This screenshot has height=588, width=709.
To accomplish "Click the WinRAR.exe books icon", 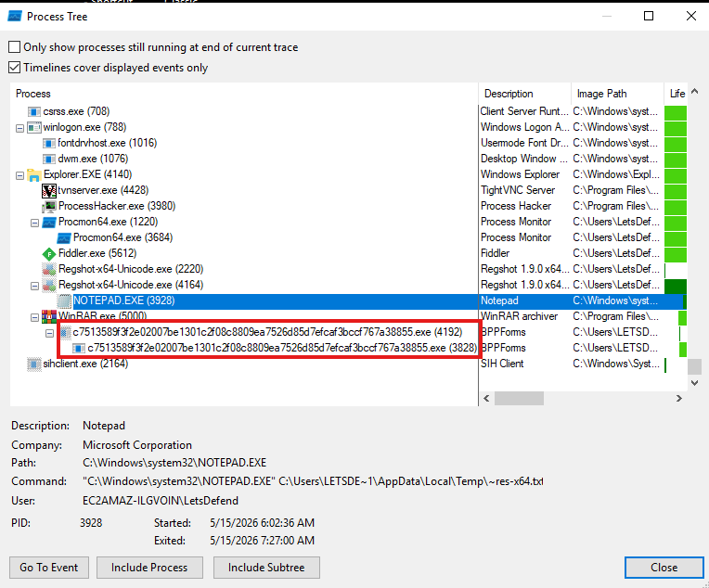I will [49, 316].
